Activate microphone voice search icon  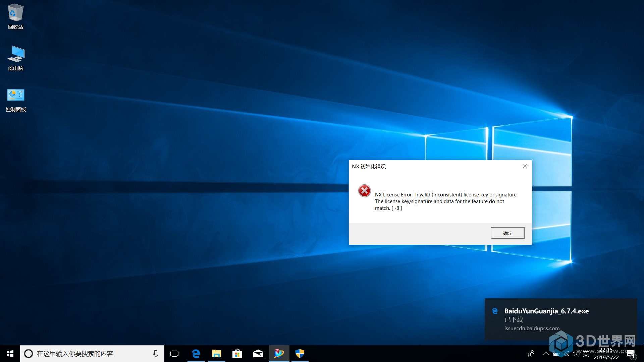point(156,354)
